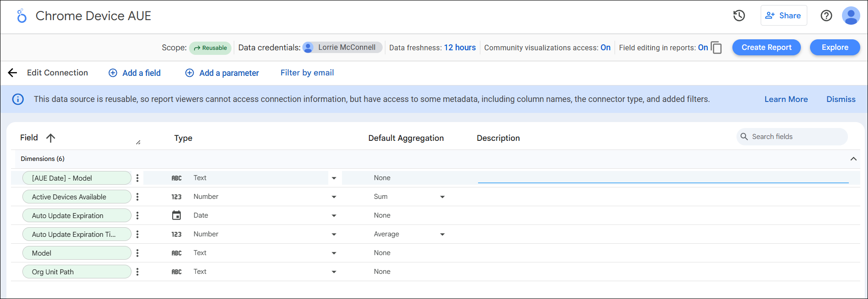Click Create Report button
This screenshot has width=868, height=299.
click(767, 48)
